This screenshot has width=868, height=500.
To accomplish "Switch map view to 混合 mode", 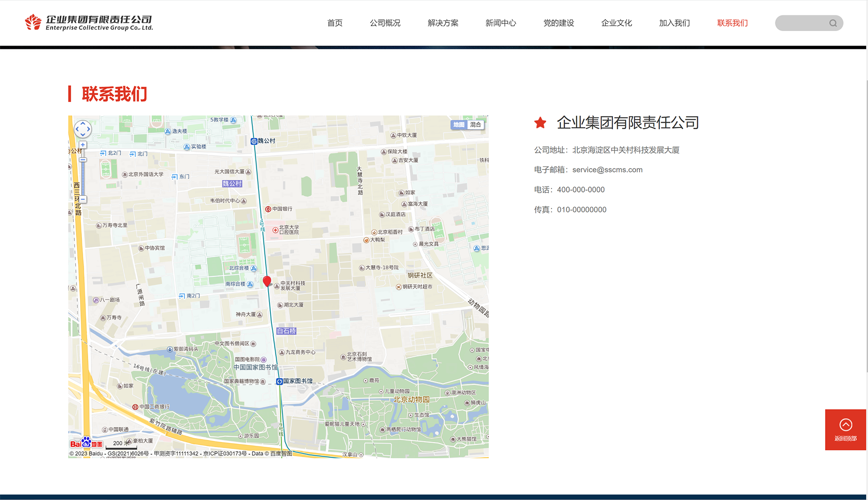I will [475, 125].
